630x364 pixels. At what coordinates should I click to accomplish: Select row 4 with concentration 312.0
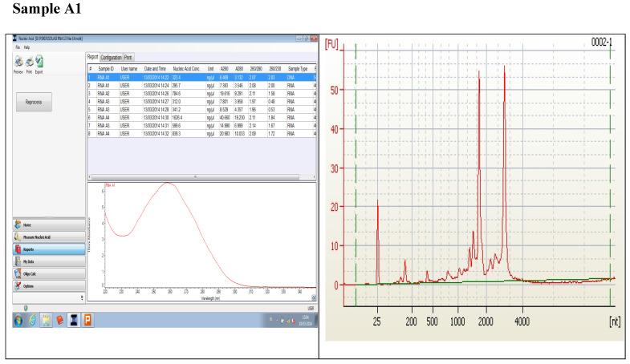[201, 101]
